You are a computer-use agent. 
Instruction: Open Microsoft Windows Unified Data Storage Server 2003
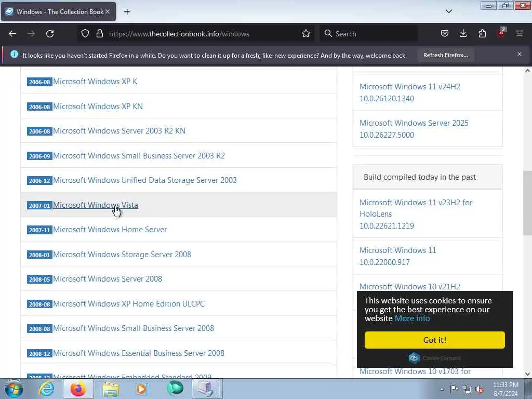[145, 180]
